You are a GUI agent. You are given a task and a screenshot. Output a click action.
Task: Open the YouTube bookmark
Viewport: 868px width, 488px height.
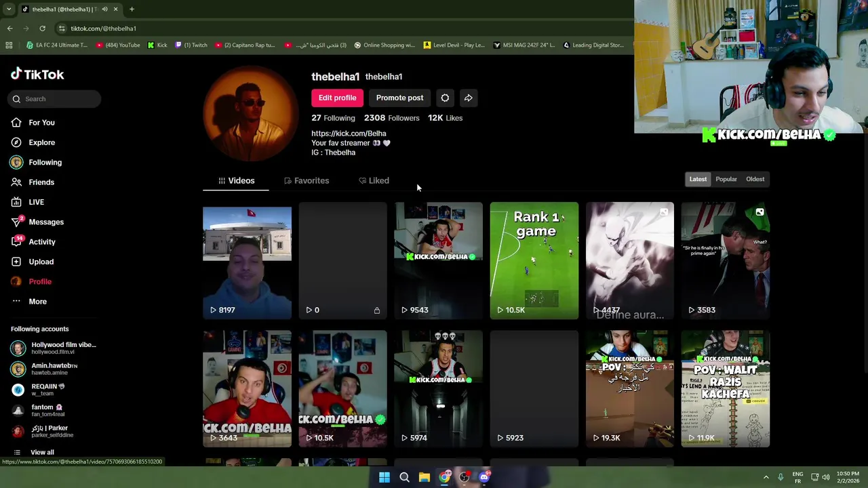[x=118, y=45]
